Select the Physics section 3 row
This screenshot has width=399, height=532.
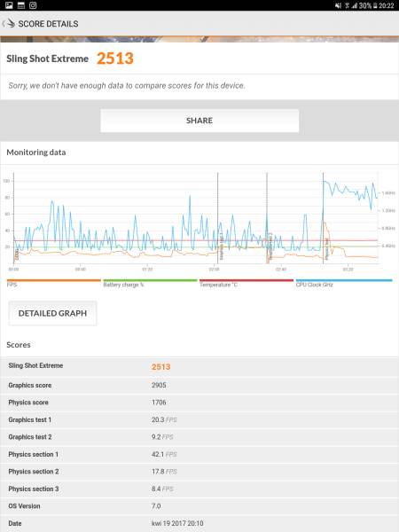tap(199, 489)
